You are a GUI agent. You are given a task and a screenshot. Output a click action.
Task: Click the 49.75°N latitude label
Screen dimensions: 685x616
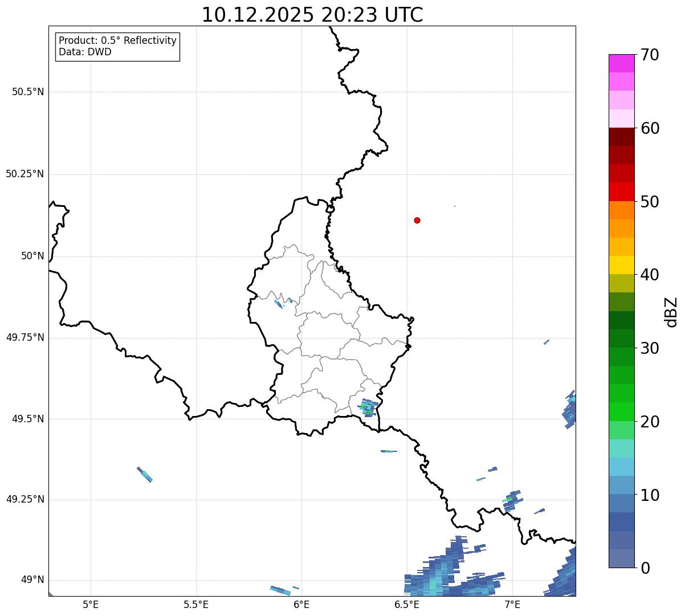pos(25,337)
